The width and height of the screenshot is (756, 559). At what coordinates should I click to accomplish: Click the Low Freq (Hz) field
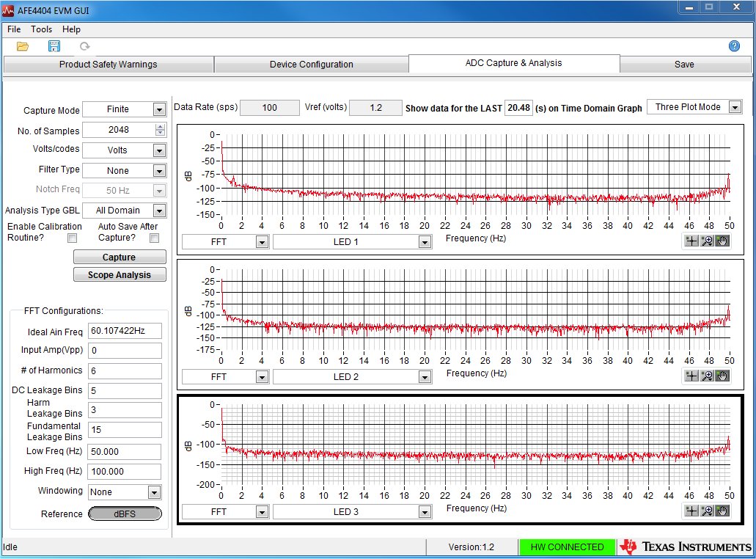coord(125,452)
